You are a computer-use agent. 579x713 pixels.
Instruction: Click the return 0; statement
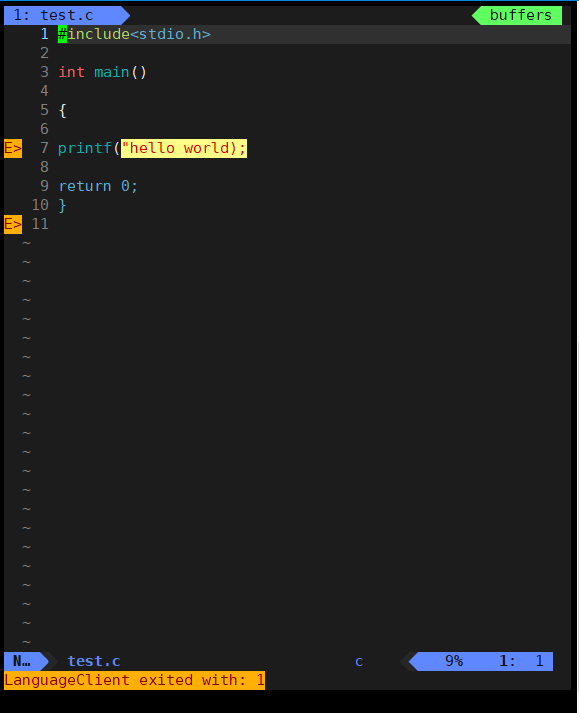[98, 186]
